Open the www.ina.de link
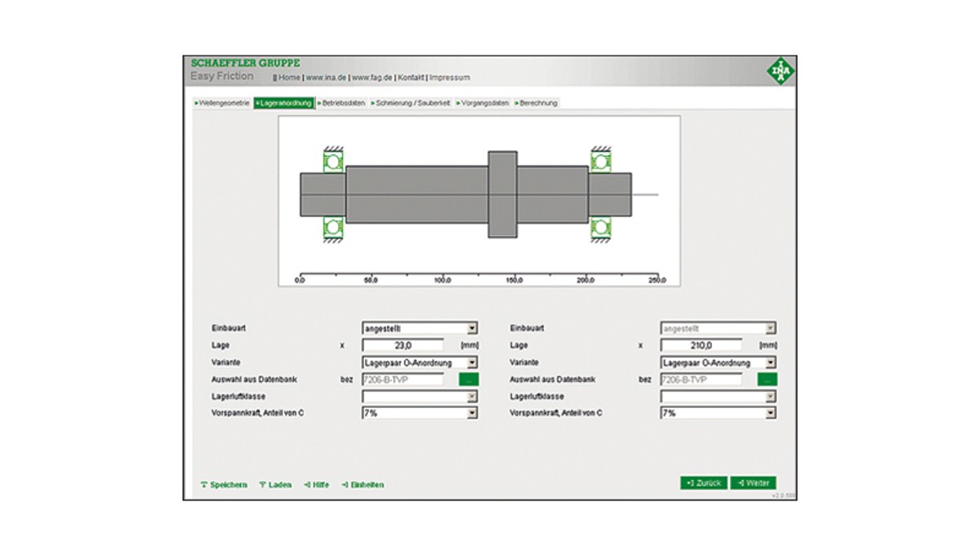Screen dimensions: 980x551 coord(325,78)
